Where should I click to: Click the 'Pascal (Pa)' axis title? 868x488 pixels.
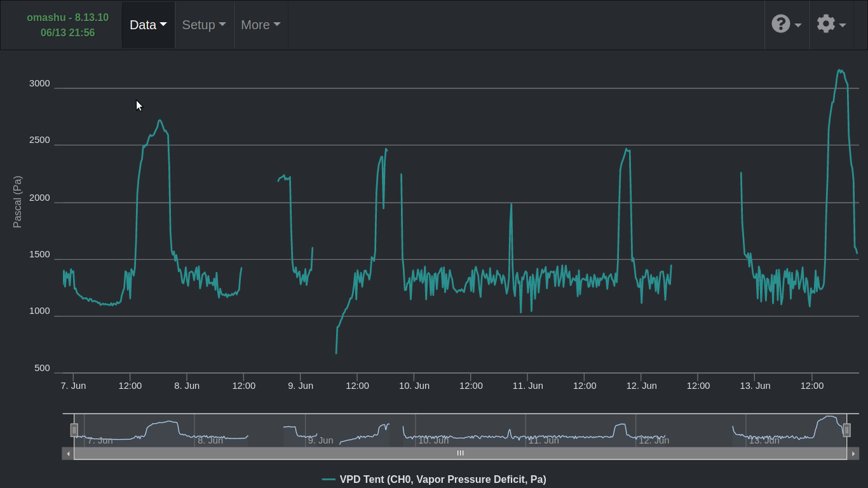(18, 202)
